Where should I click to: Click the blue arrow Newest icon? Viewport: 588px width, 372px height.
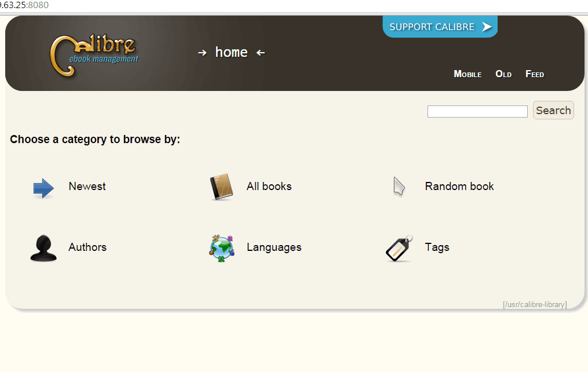[43, 188]
